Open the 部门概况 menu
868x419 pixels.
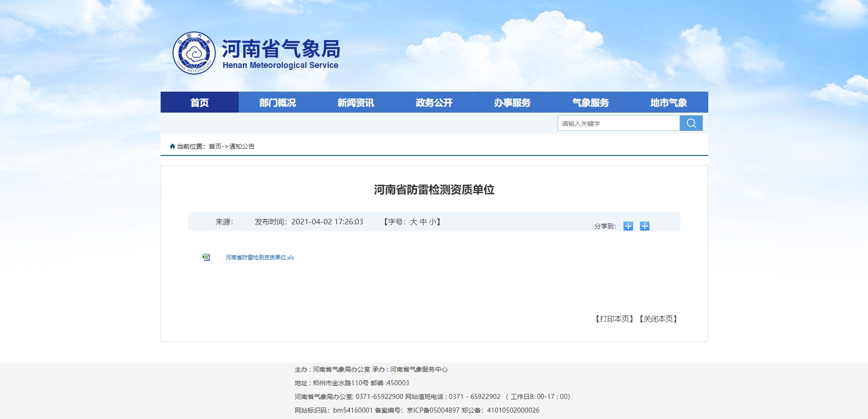tap(277, 103)
